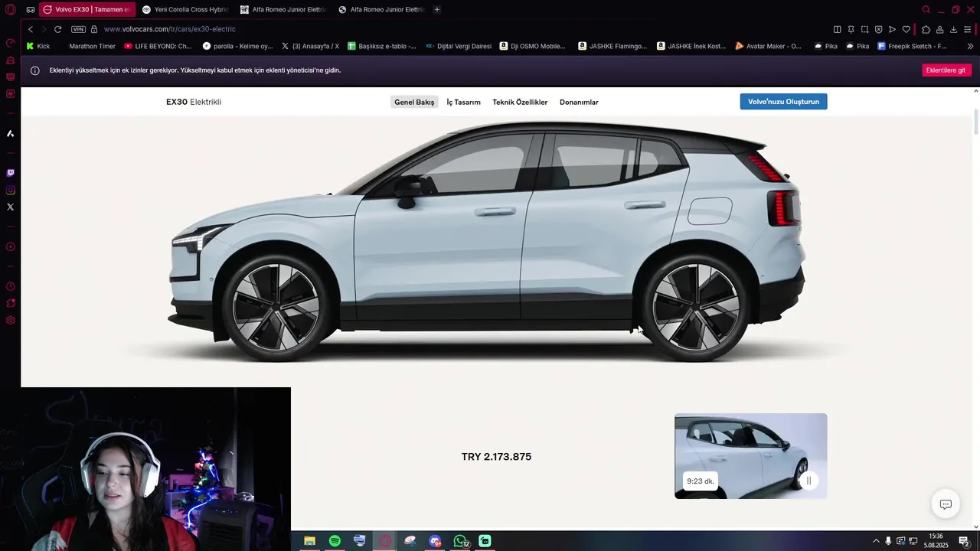Viewport: 980px width, 551px height.
Task: Open Twitch in Opera sidebar
Action: (x=11, y=173)
